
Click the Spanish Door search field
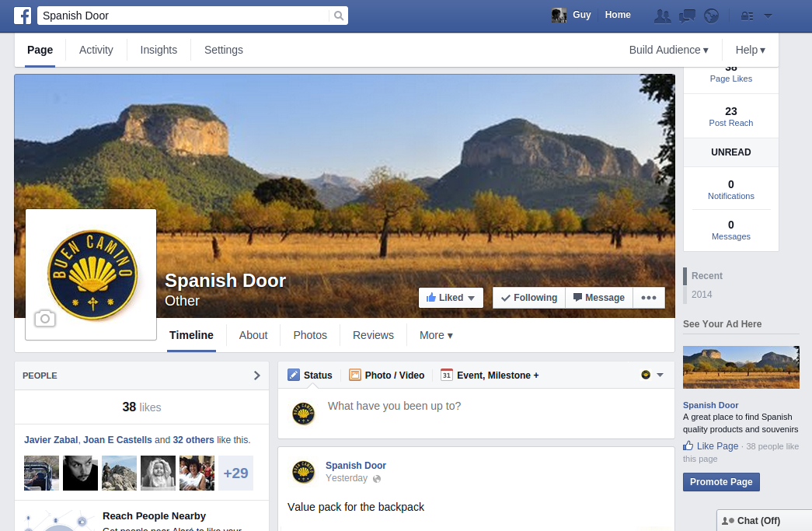183,16
